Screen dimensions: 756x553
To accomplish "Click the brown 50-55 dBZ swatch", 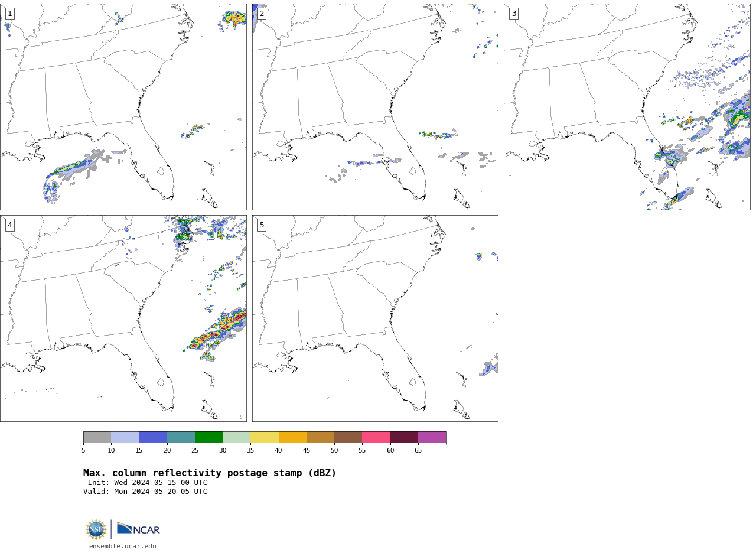I will click(348, 437).
